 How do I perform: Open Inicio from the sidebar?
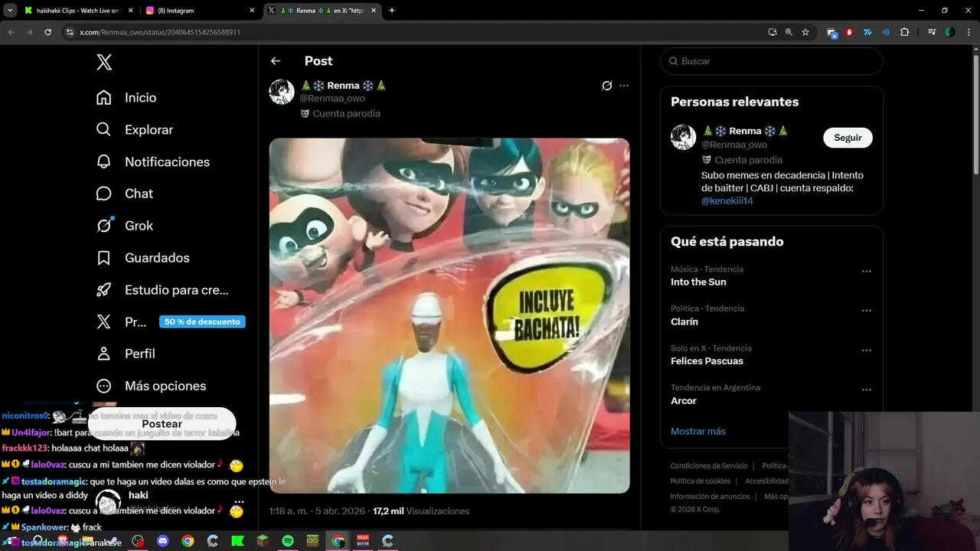coord(126,97)
